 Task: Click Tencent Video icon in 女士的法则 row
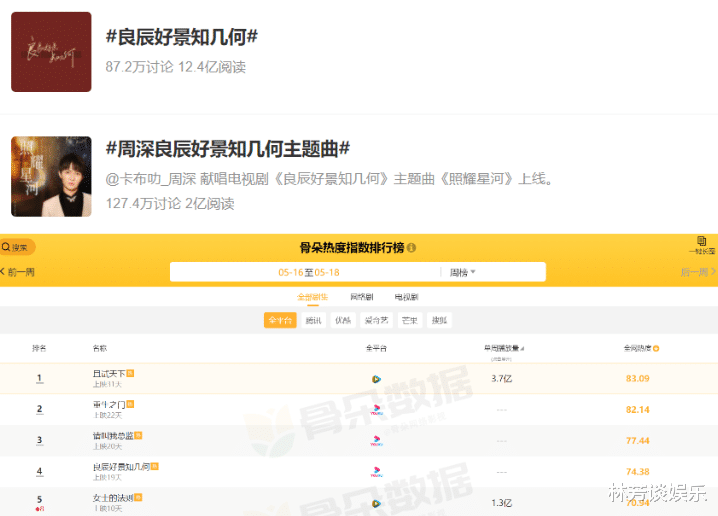376,504
